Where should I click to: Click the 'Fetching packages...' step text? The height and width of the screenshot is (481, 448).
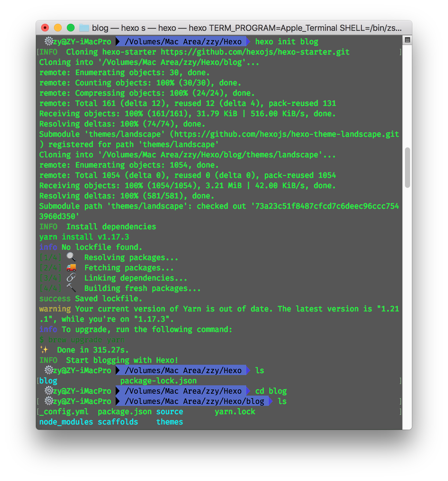pos(129,268)
